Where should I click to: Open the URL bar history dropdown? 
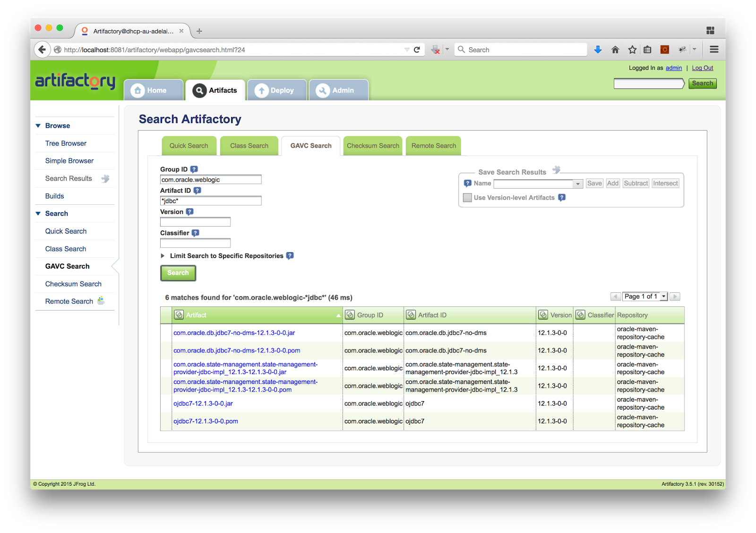[407, 50]
